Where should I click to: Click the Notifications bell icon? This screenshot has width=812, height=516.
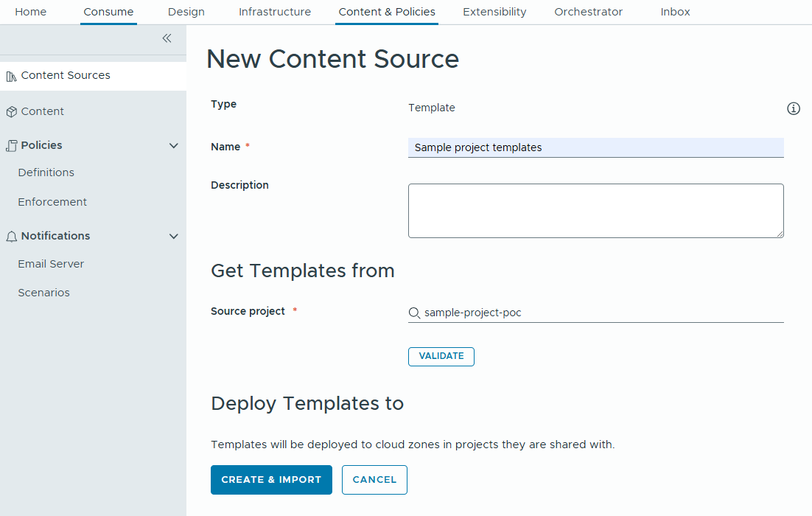[11, 237]
